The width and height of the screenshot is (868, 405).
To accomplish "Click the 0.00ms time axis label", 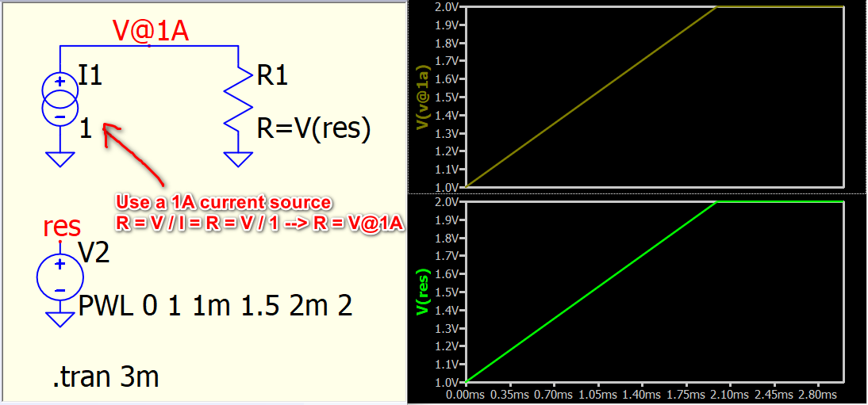I will pos(466,395).
